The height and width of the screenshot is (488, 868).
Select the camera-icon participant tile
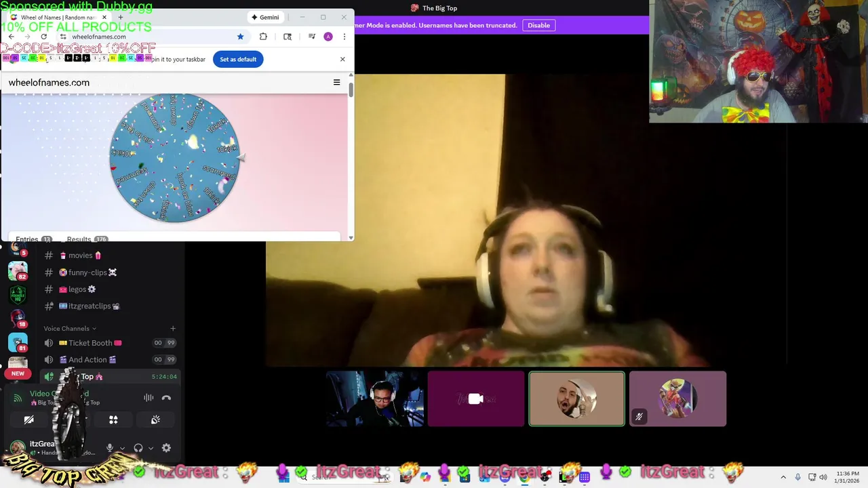point(476,399)
